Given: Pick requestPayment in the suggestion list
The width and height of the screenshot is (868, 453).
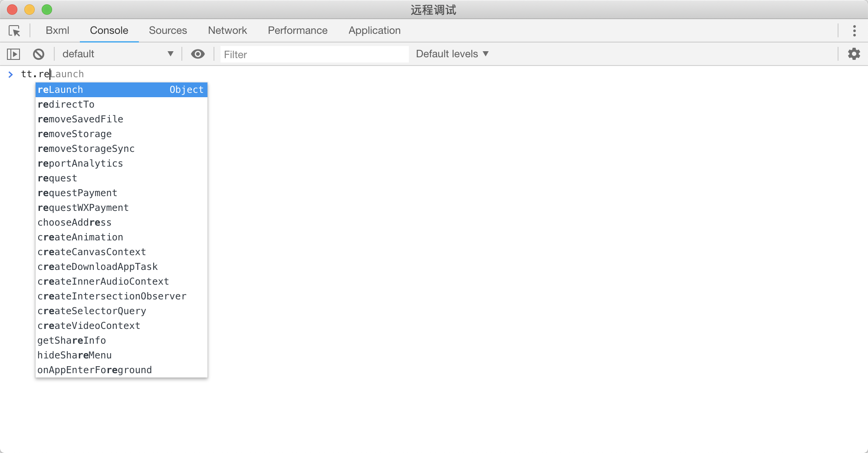Looking at the screenshot, I should coord(78,193).
